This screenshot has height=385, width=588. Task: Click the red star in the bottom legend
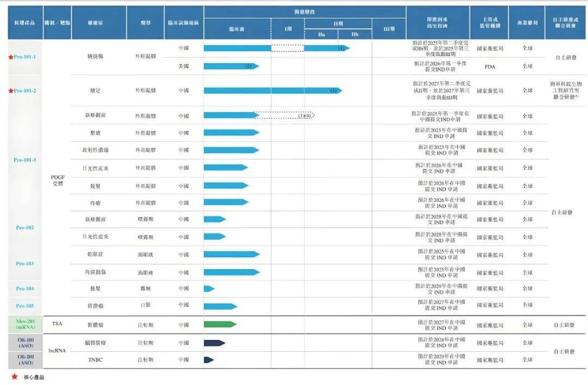[15, 376]
